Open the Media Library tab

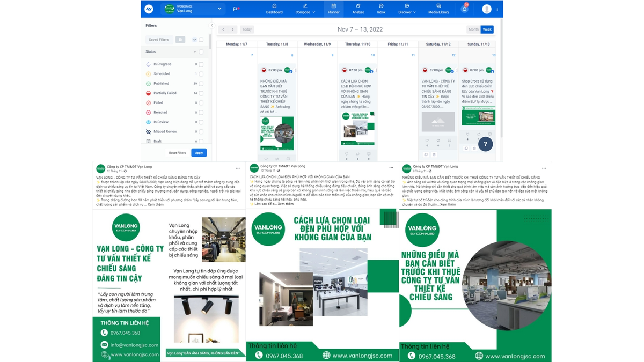(438, 9)
